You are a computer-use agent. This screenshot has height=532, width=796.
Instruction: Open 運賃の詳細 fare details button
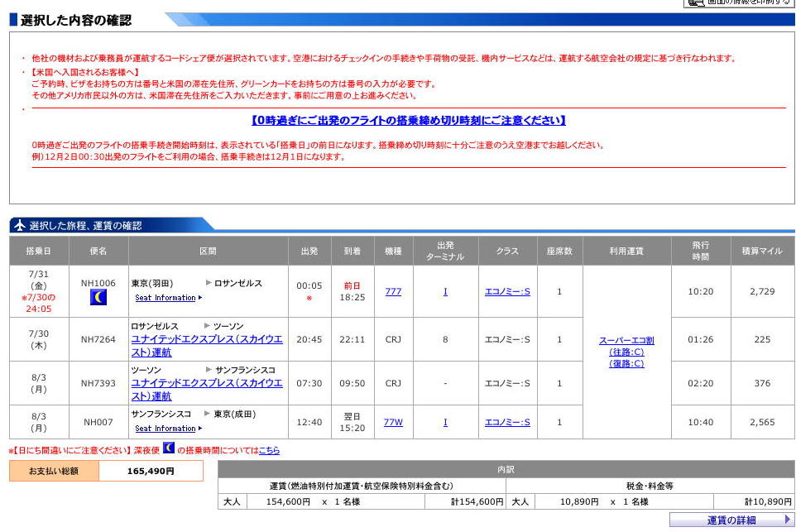(731, 520)
